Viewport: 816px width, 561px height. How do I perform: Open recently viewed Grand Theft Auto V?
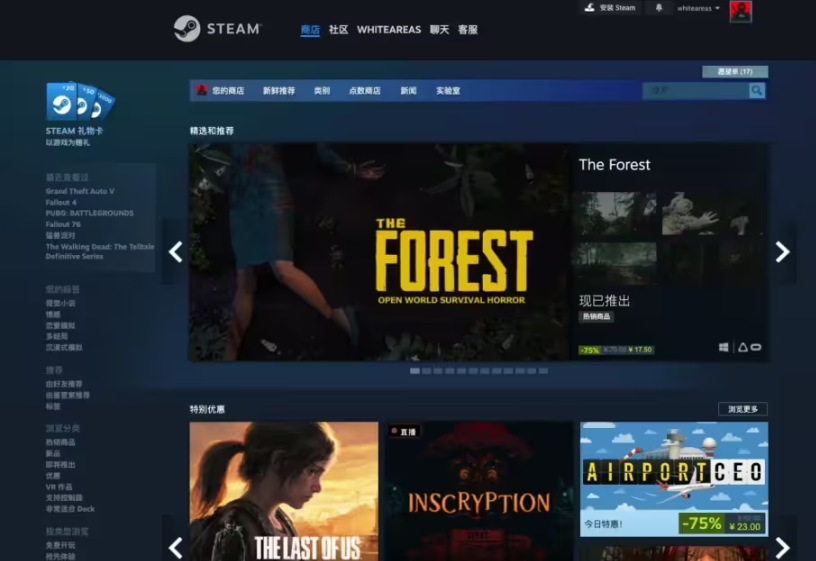click(80, 191)
